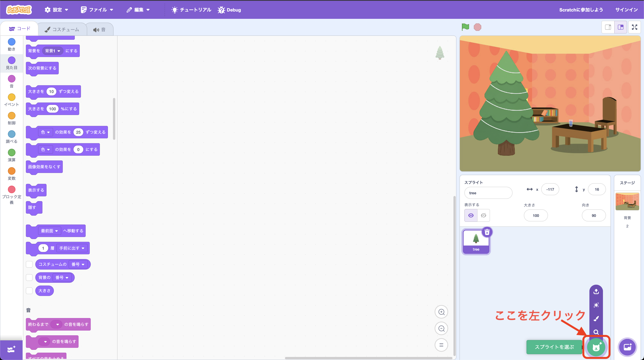This screenshot has height=360, width=644.
Task: Zoom in on the code workspace
Action: [441, 312]
